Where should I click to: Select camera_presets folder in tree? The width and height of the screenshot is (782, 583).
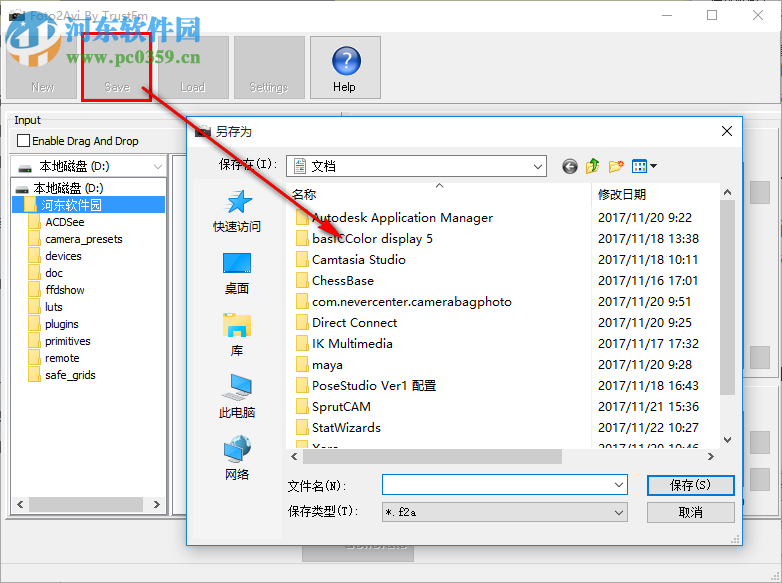click(x=83, y=239)
